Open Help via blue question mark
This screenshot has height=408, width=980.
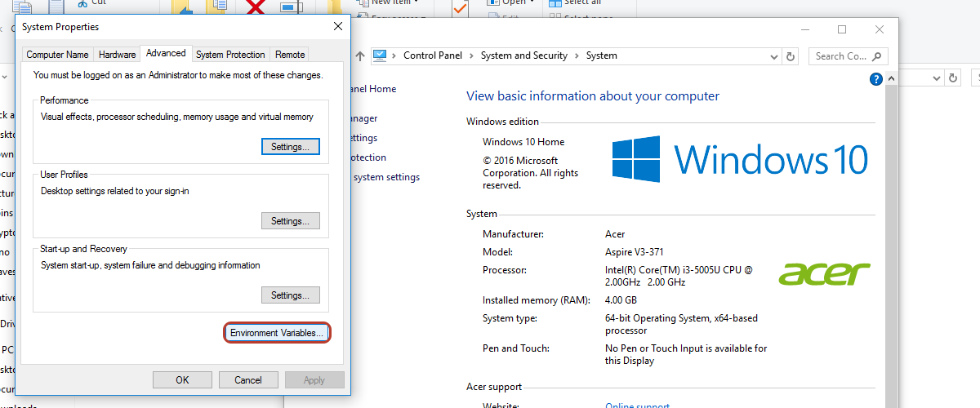coord(876,79)
